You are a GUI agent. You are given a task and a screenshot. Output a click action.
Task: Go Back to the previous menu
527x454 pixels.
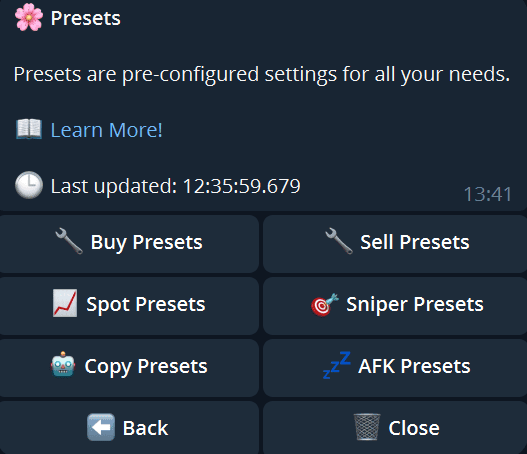[129, 427]
